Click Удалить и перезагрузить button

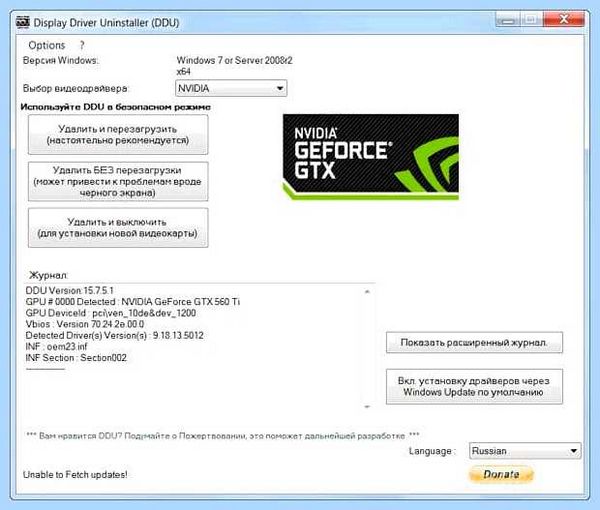point(118,135)
